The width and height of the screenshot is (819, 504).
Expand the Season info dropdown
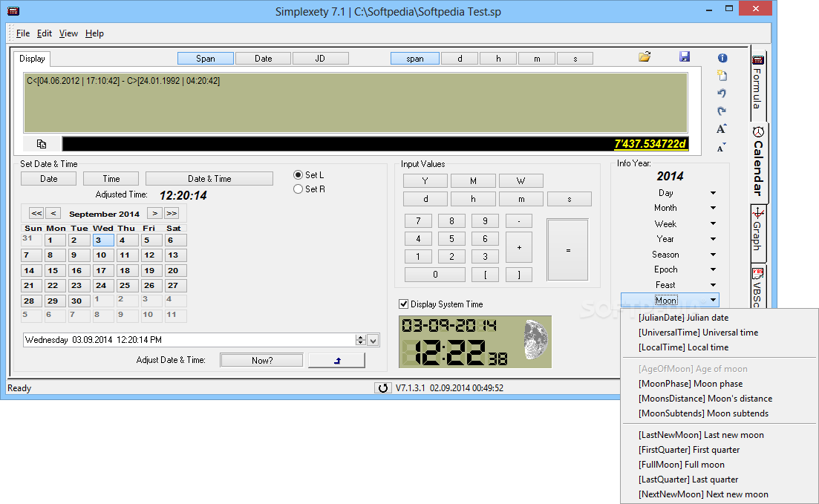(713, 255)
